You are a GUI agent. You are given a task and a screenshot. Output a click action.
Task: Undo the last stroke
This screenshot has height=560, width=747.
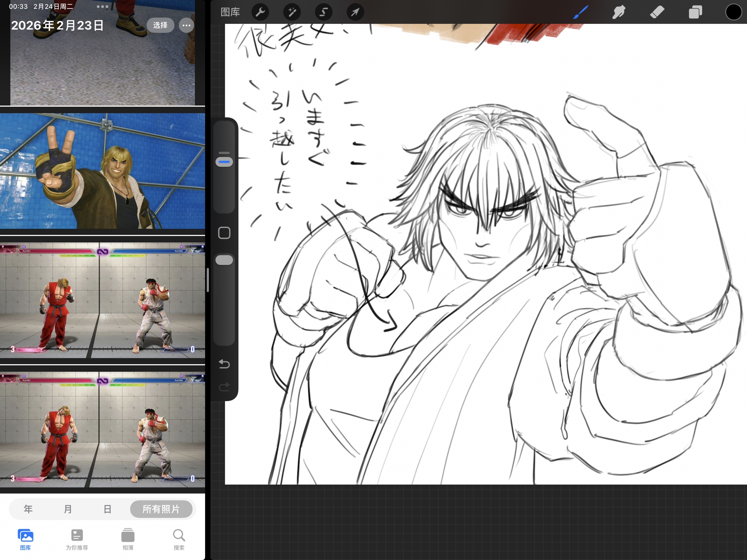(x=224, y=363)
